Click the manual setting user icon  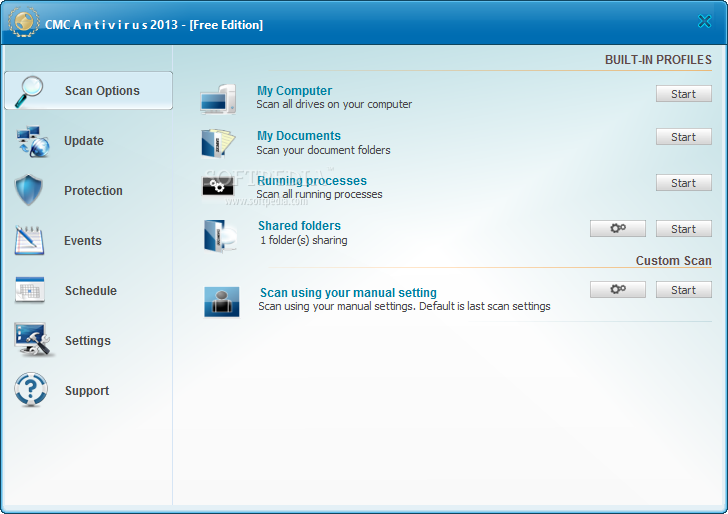click(x=222, y=302)
